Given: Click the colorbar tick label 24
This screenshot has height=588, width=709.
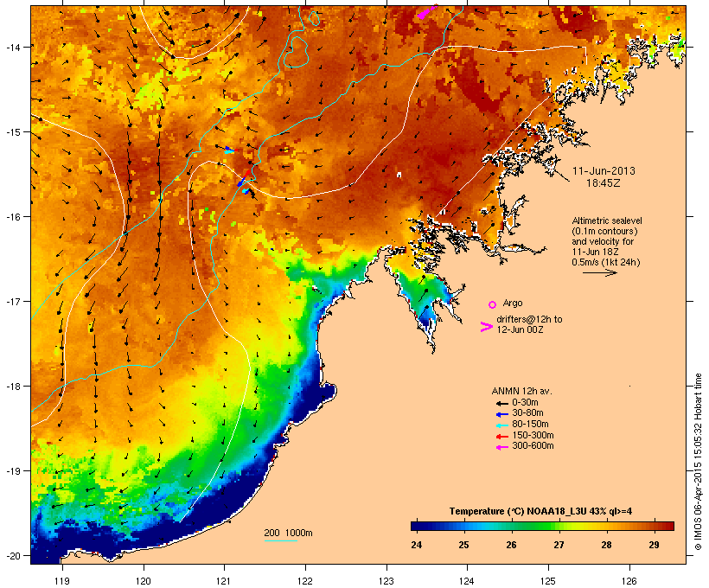Looking at the screenshot, I should [x=417, y=545].
